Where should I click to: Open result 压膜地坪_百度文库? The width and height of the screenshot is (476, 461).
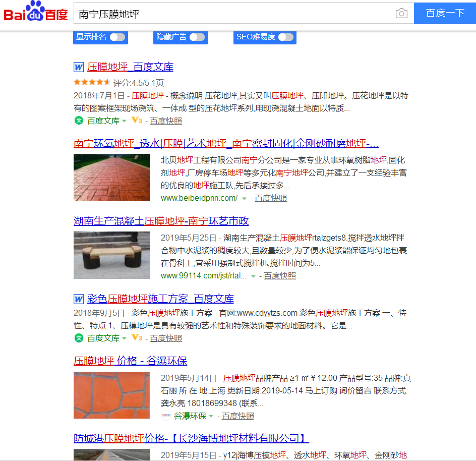coord(130,67)
